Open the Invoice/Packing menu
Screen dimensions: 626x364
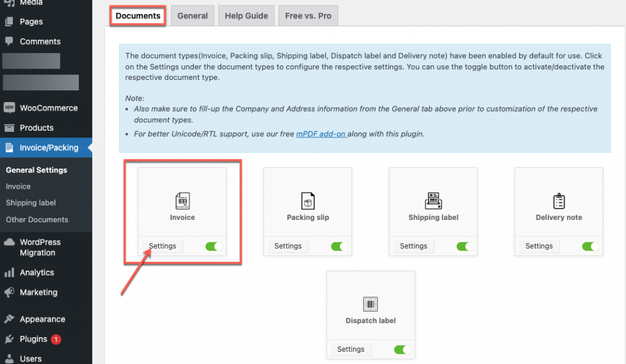coord(49,148)
